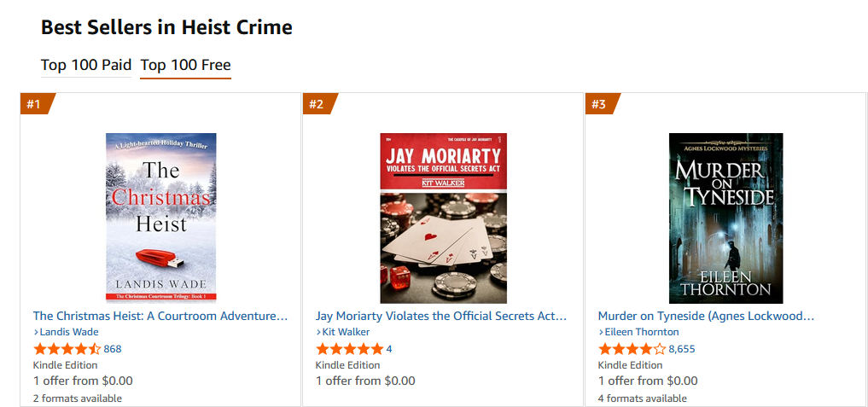Screen dimensions: 868x407
Task: Open the Top 100 Paid tab
Action: click(86, 65)
